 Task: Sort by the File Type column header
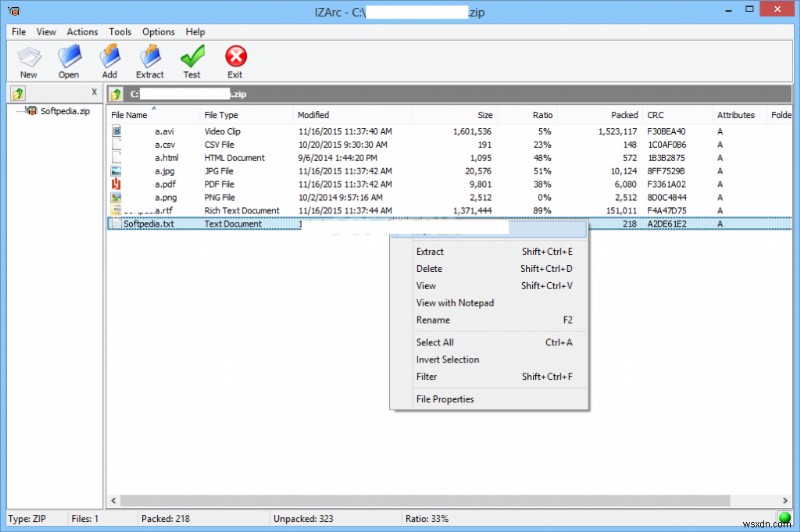coord(246,115)
